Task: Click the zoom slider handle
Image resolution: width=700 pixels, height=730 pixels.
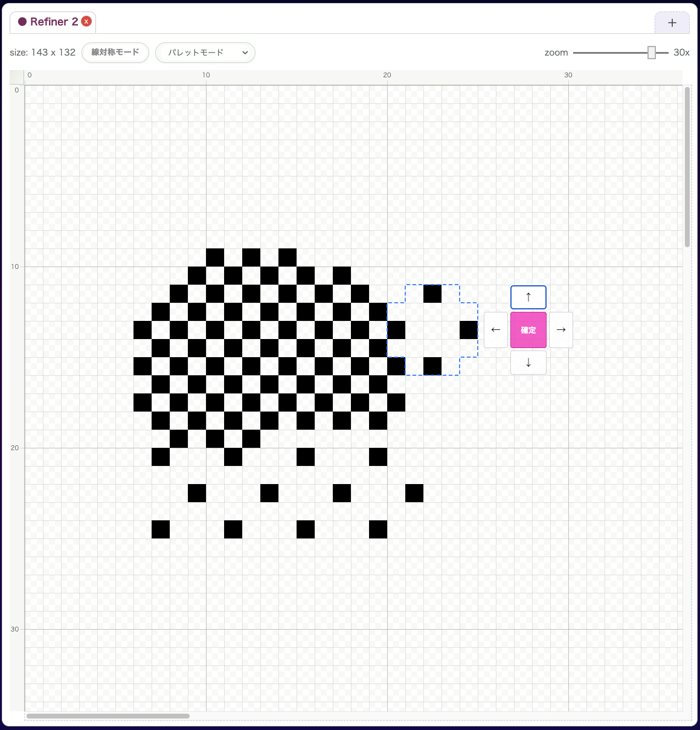Action: tap(652, 53)
